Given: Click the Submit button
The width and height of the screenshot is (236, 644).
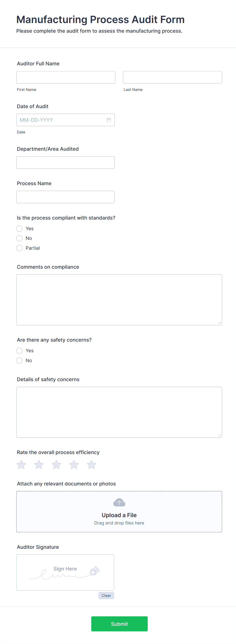Looking at the screenshot, I should click(119, 624).
